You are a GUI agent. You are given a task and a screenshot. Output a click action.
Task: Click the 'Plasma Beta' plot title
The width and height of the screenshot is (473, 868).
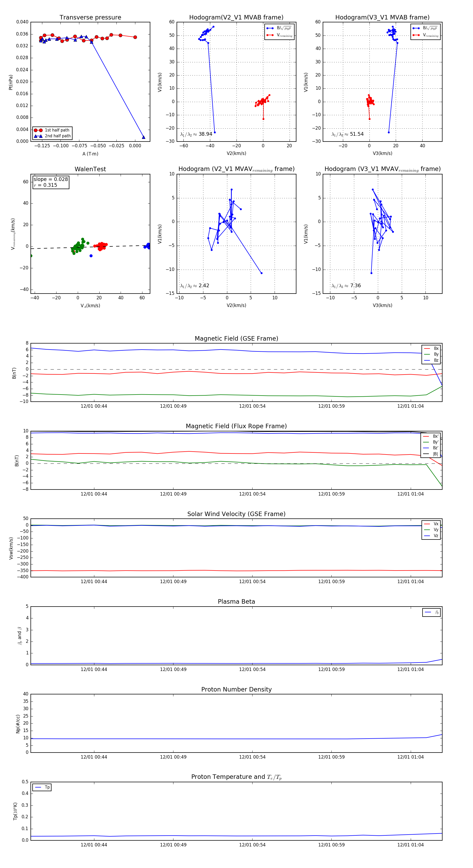click(236, 602)
